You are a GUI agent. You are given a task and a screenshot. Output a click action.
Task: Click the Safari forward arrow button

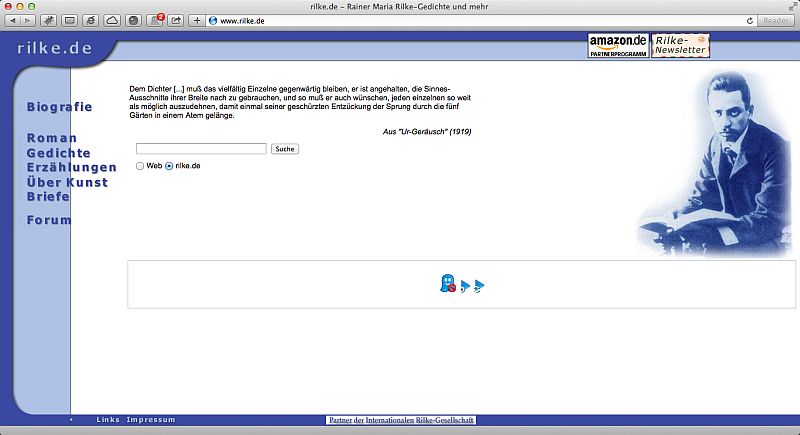[x=27, y=20]
